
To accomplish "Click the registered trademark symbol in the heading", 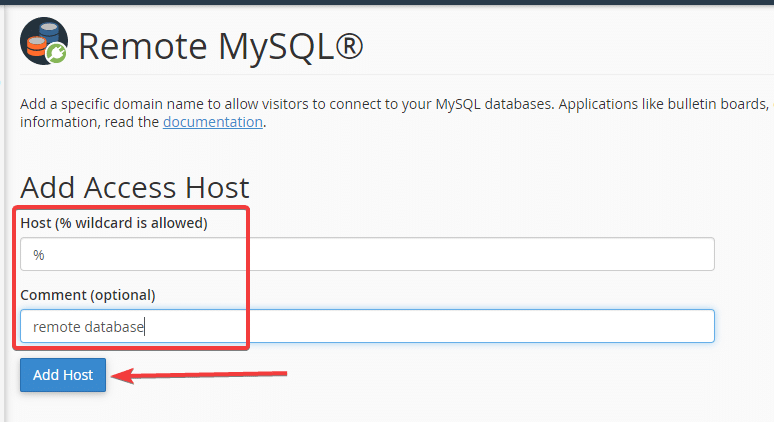I will pos(345,45).
